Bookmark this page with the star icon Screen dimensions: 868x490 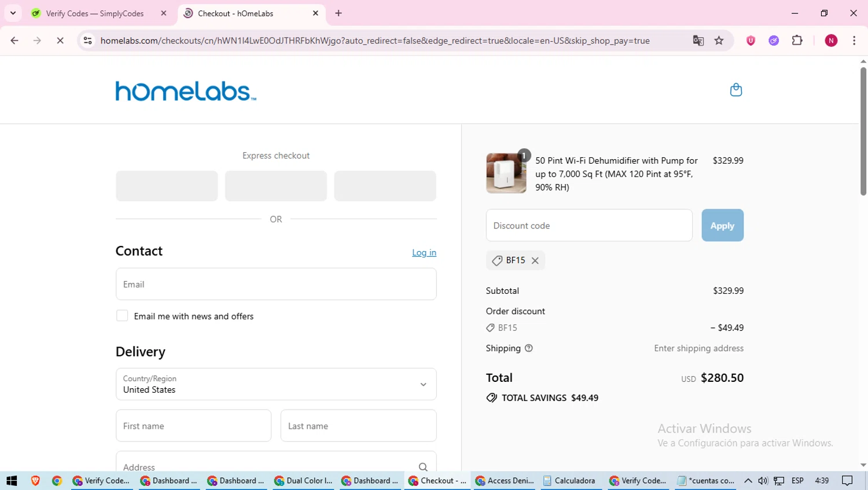click(x=719, y=40)
